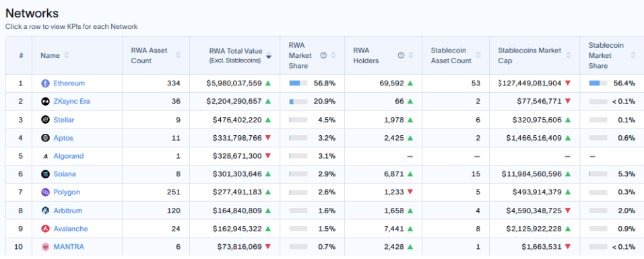The height and width of the screenshot is (259, 644).
Task: Open the Algorand network link
Action: click(x=69, y=156)
